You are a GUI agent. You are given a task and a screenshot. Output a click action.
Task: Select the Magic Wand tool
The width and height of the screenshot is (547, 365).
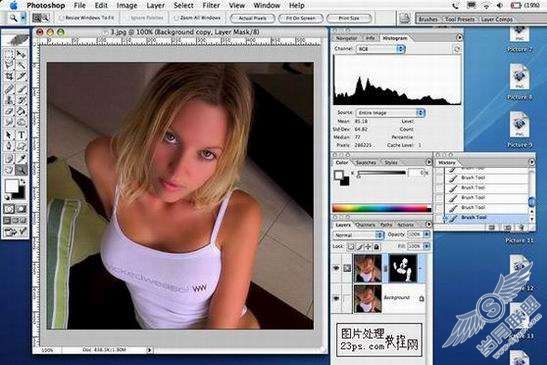click(21, 65)
